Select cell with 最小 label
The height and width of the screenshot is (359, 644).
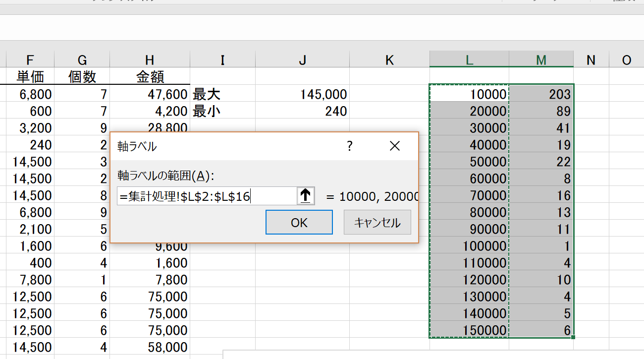(x=222, y=112)
